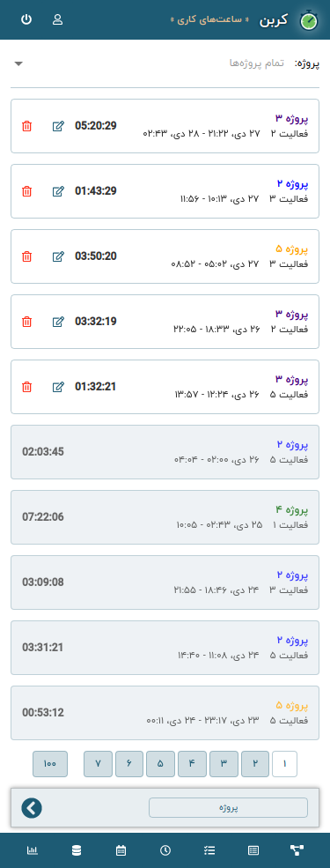Open the database icon in bottom bar
The height and width of the screenshot is (868, 330).
point(77,850)
